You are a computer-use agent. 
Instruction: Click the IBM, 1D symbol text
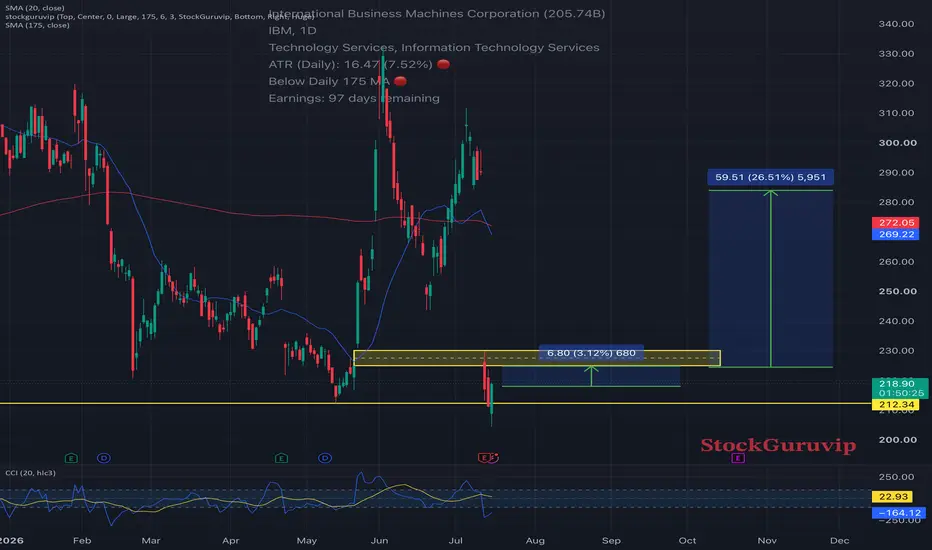click(292, 30)
